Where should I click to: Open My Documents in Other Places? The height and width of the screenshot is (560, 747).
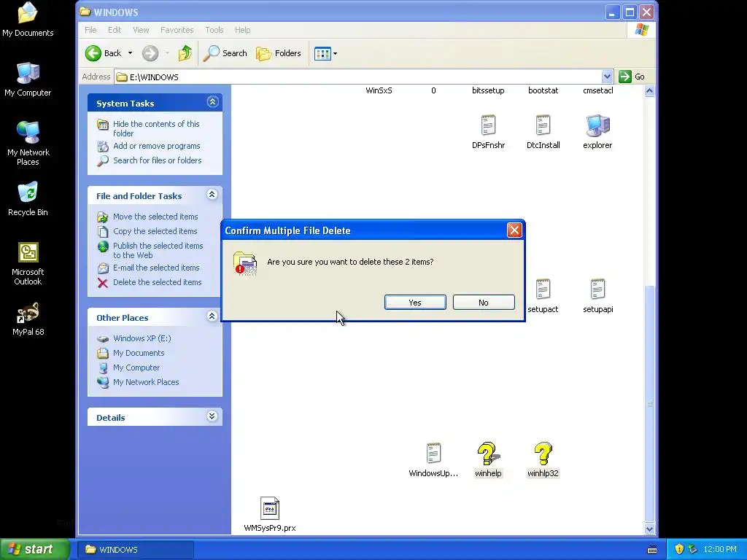click(139, 353)
